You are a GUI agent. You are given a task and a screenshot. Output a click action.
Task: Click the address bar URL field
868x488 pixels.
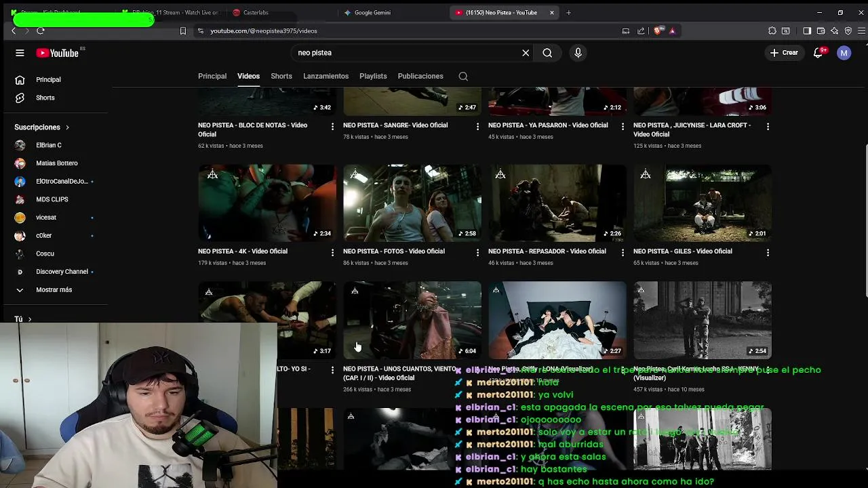[407, 30]
